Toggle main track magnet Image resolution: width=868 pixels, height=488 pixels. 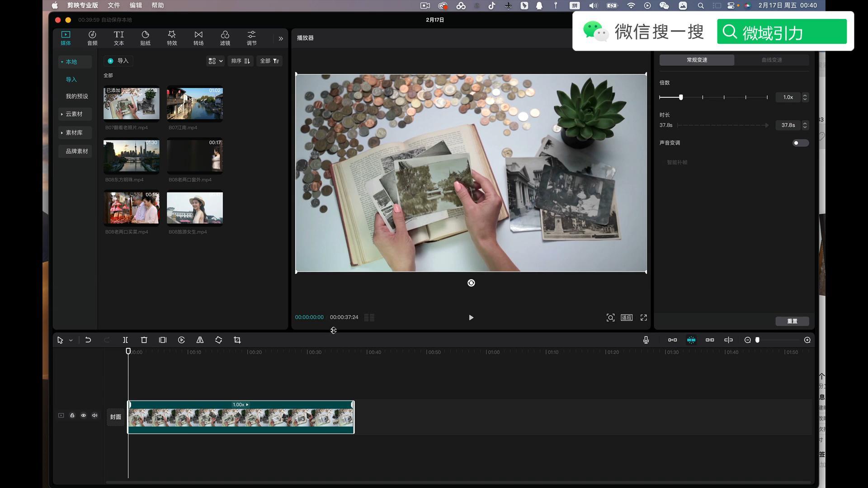(673, 340)
